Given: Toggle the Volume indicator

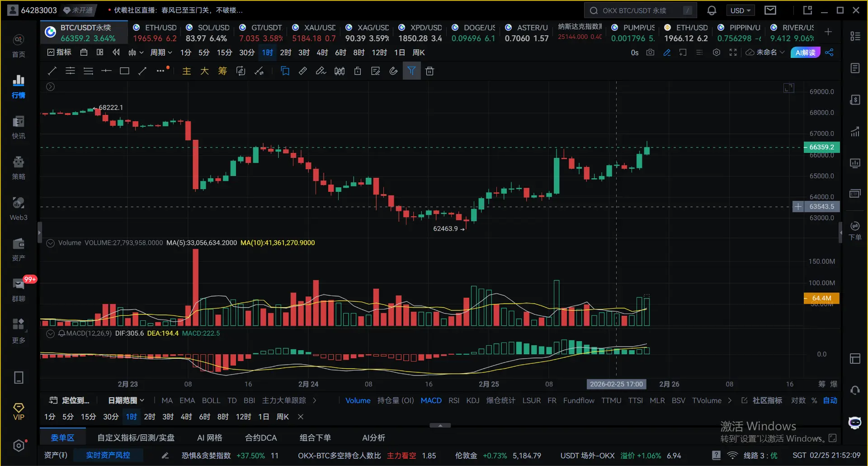Looking at the screenshot, I should [x=358, y=400].
